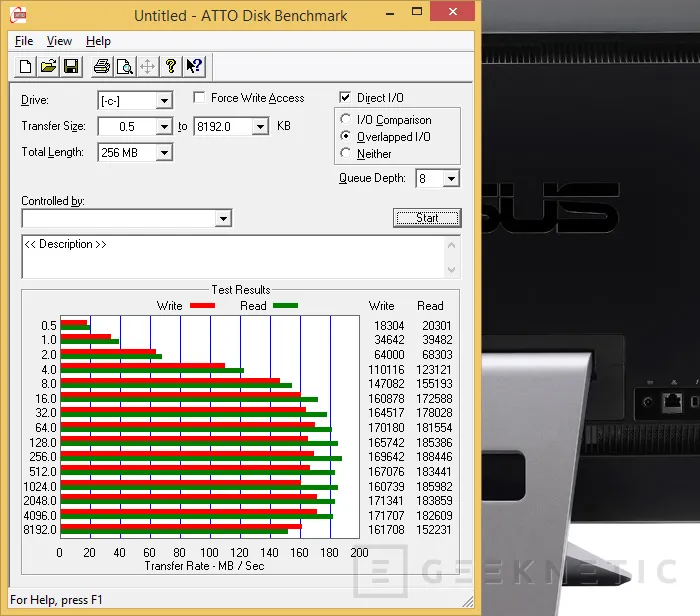
Task: Click the write value 171707
Action: [386, 516]
